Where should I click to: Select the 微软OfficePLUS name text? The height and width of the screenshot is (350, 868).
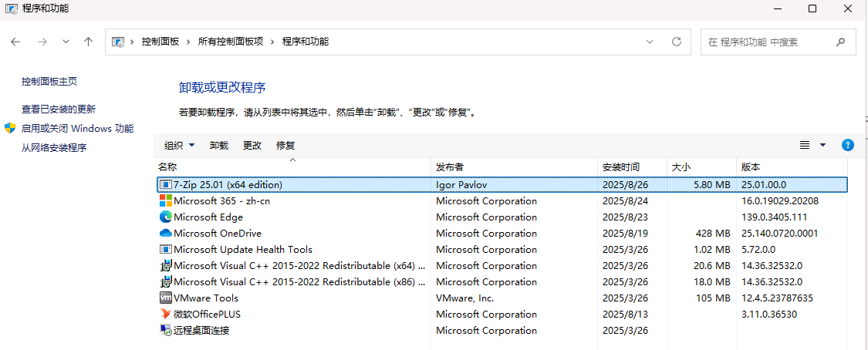click(x=207, y=314)
